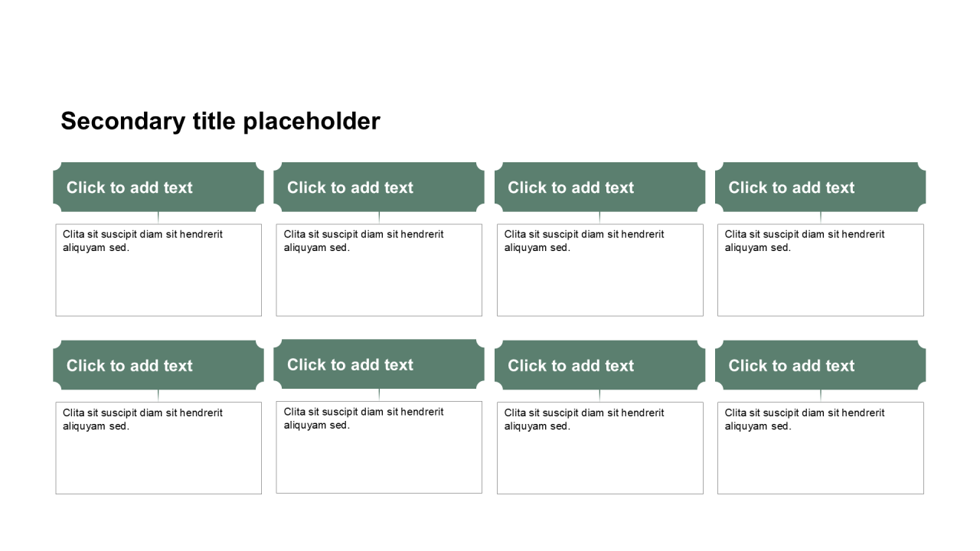The height and width of the screenshot is (551, 980).
Task: Click top row first green header banner
Action: point(158,187)
